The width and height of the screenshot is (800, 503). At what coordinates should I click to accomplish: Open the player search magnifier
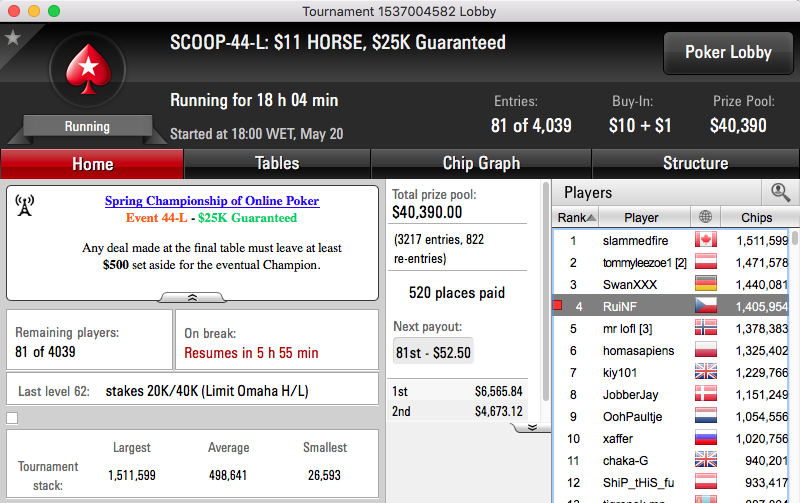(x=780, y=192)
